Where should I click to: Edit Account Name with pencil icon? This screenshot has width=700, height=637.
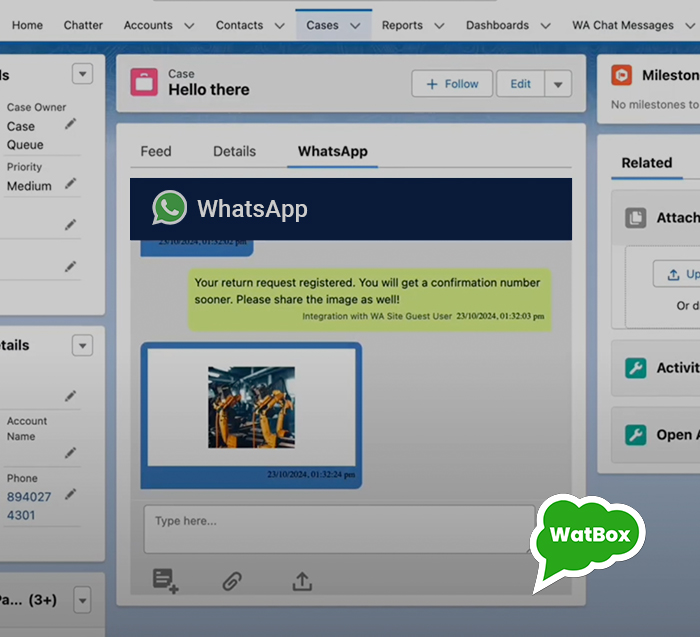click(71, 453)
